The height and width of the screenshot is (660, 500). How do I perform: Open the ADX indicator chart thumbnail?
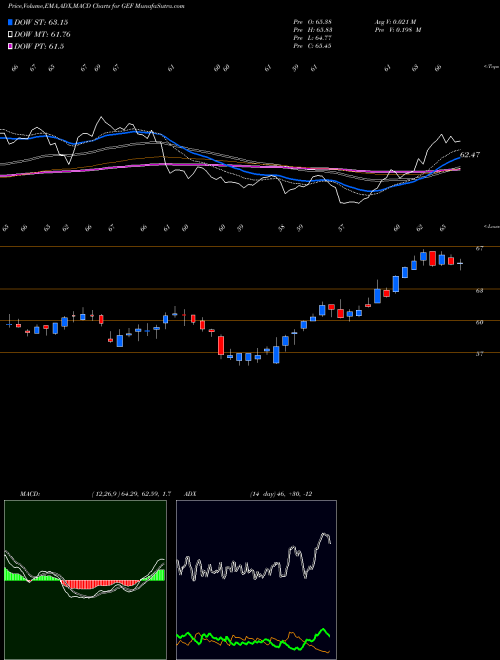[256, 580]
